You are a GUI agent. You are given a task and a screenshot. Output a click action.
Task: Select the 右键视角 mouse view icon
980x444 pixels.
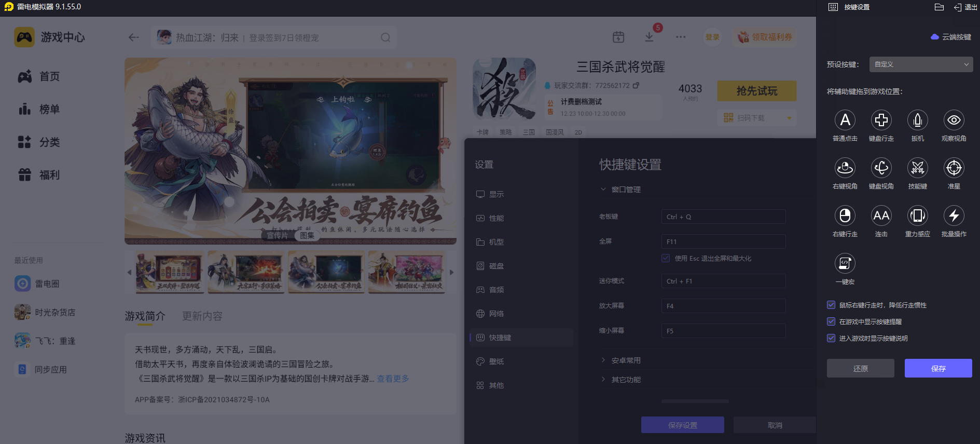click(845, 168)
